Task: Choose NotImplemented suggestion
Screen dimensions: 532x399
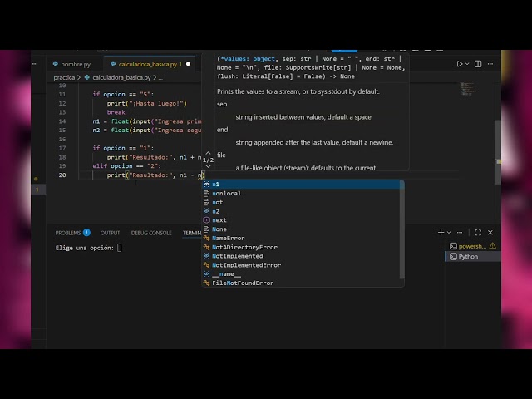Action: click(x=301, y=256)
